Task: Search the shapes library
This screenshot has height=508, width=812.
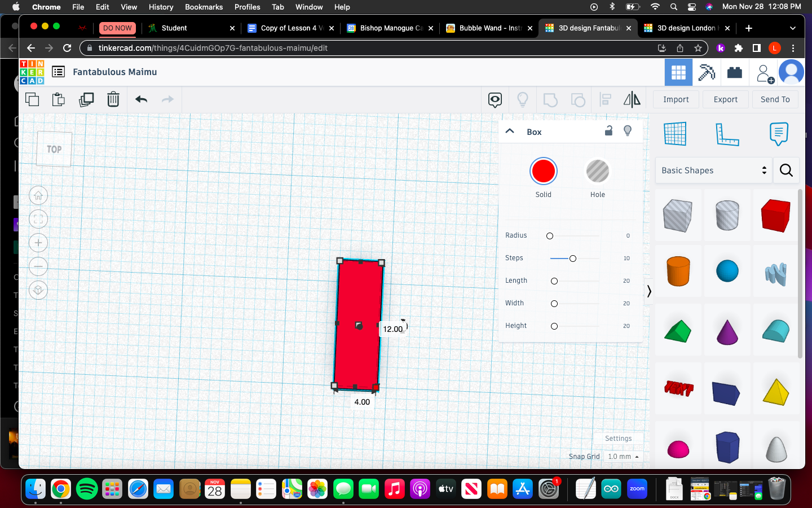Action: [x=786, y=170]
